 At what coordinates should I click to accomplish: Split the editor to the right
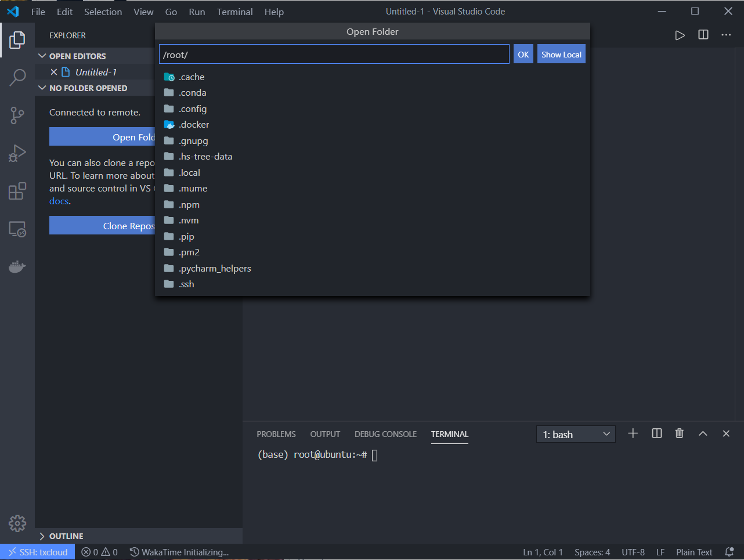(x=703, y=35)
